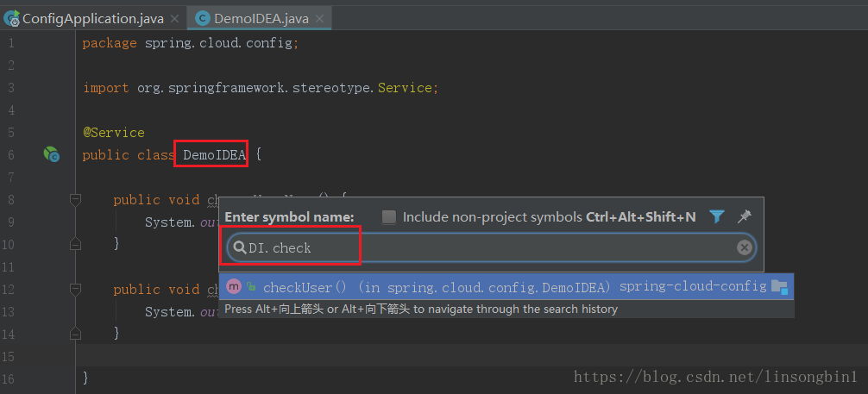Image resolution: width=868 pixels, height=394 pixels.
Task: Click the filter funnel icon in symbol popup
Action: (x=717, y=216)
